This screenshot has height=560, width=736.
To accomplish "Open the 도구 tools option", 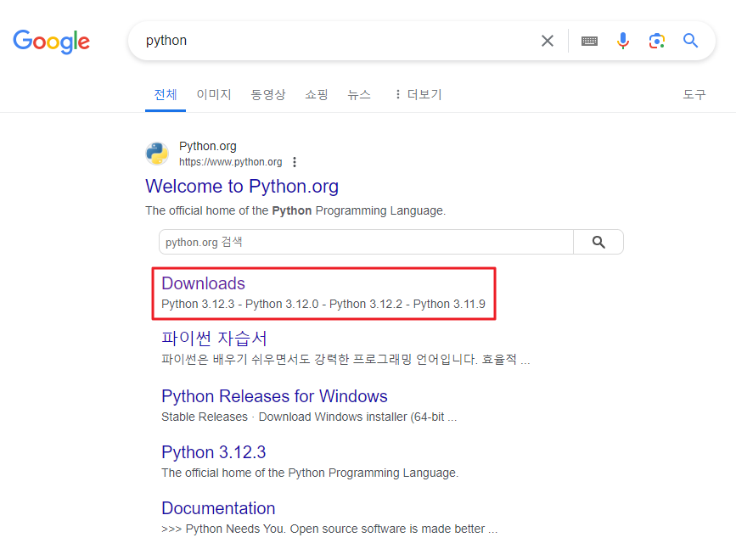I will (694, 95).
